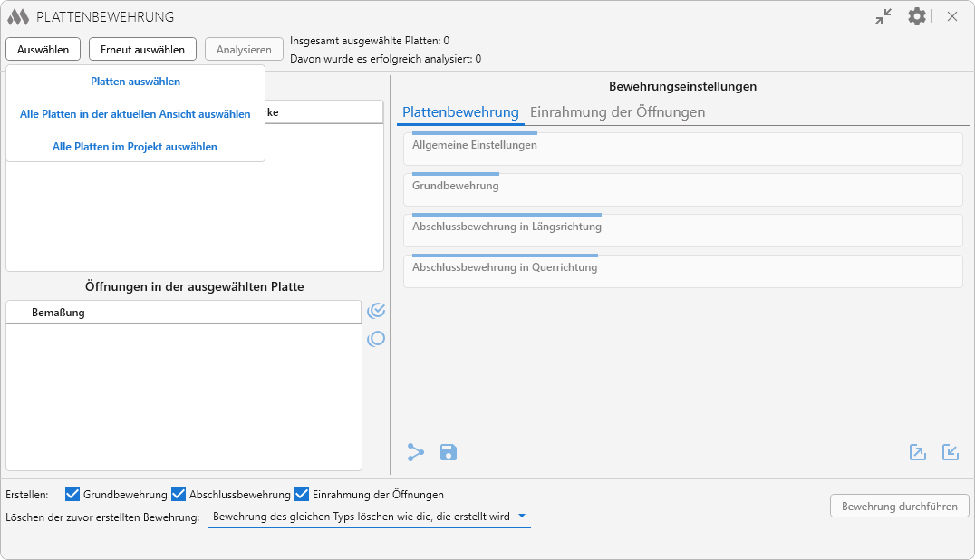Open the Löschen der zuvor erstellten Bewehrung dropdown
This screenshot has height=560, width=975.
(369, 517)
